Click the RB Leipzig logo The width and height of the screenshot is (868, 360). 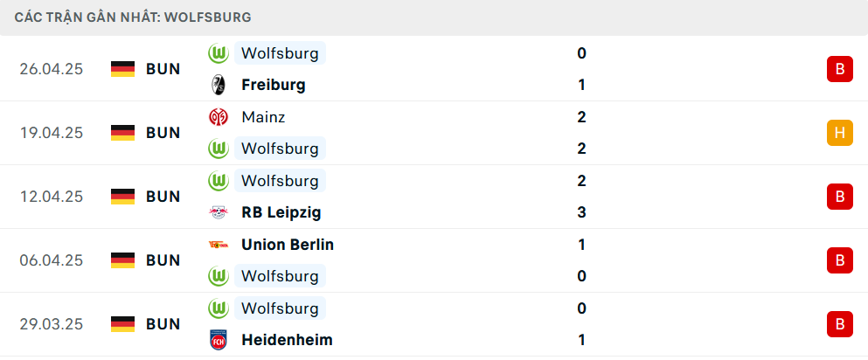(219, 213)
